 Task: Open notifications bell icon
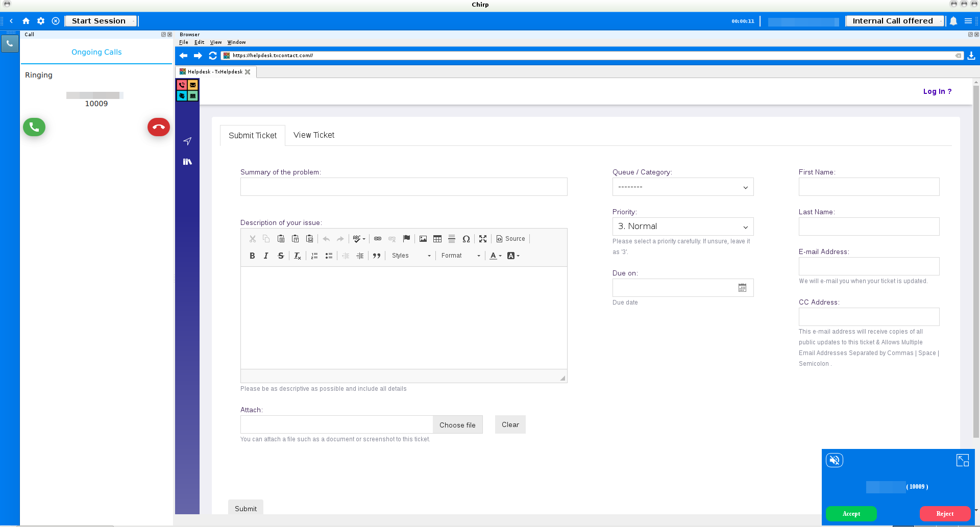click(x=953, y=21)
